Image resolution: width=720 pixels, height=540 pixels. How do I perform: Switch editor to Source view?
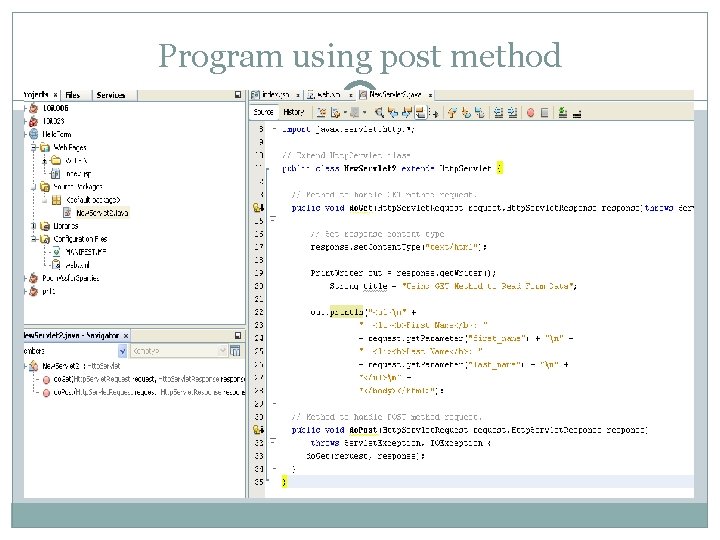tap(263, 112)
